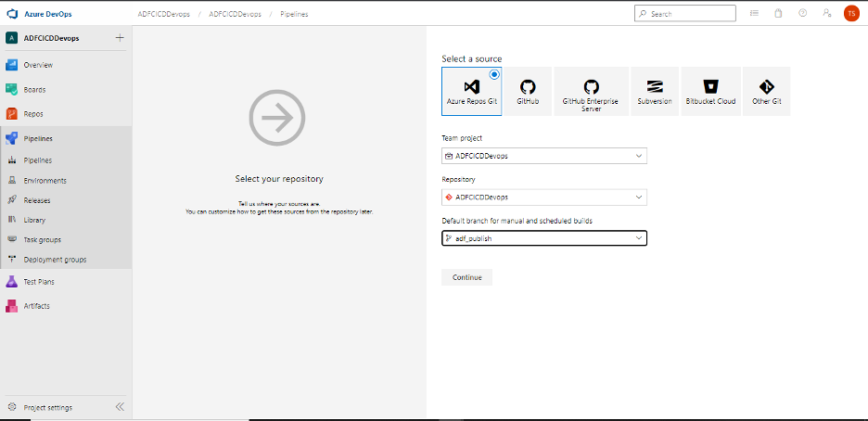Select the Bitbucket Cloud source tile
This screenshot has height=421, width=868.
pyautogui.click(x=710, y=91)
